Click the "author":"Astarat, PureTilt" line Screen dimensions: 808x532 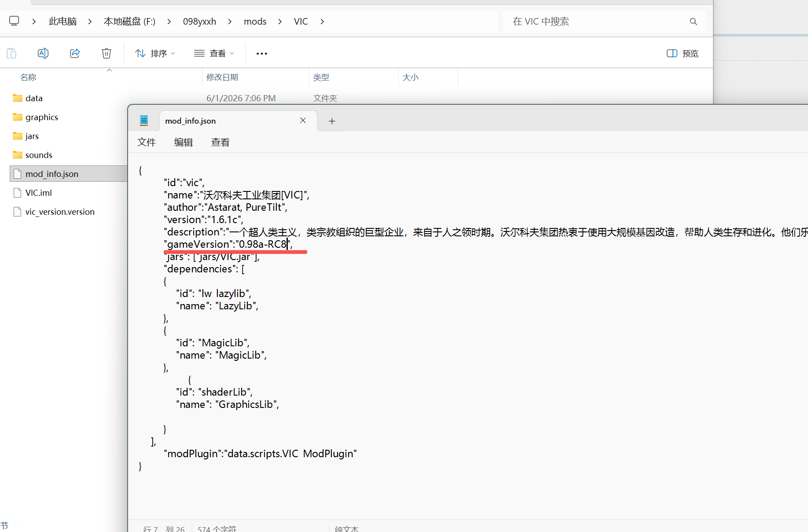click(225, 207)
